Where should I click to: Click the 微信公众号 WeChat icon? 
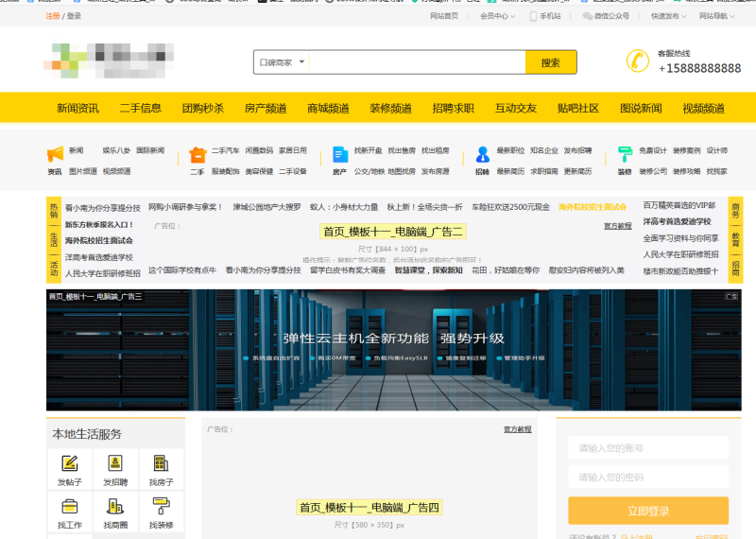(587, 16)
